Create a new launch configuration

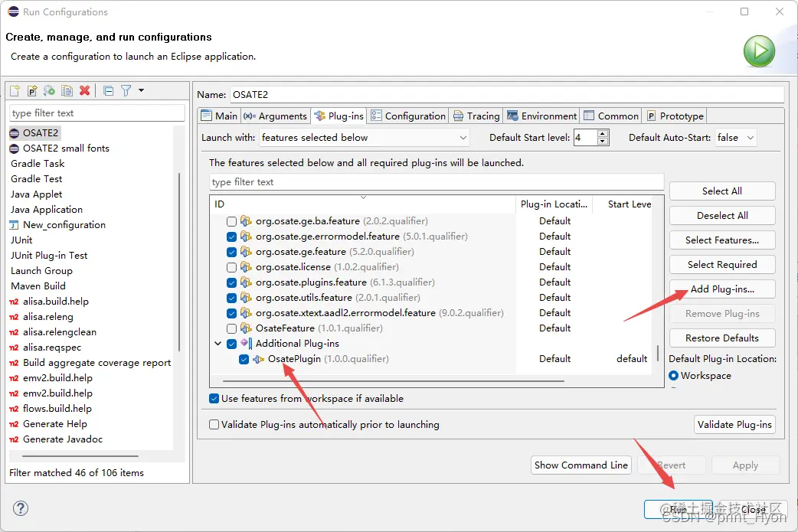tap(15, 90)
